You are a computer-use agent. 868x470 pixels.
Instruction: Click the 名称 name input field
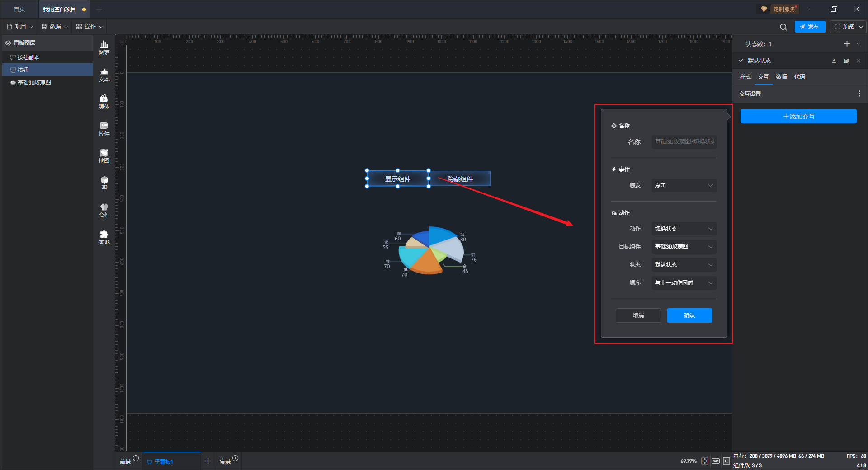tap(684, 142)
